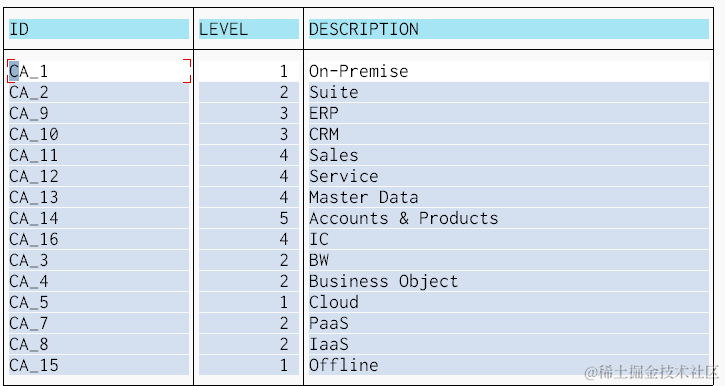Screen dimensions: 725x386
Task: Select the CA_2 row ID
Action: (x=99, y=92)
